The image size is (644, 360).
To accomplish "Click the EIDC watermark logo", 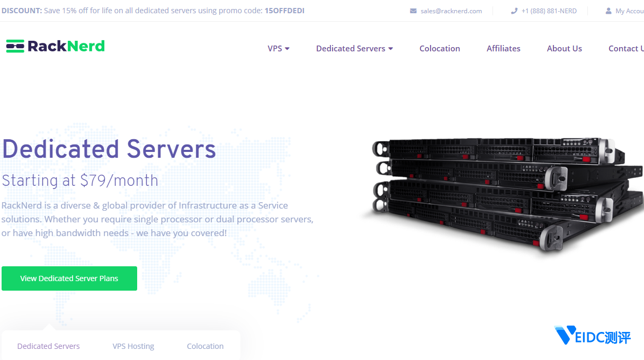I will click(x=592, y=336).
